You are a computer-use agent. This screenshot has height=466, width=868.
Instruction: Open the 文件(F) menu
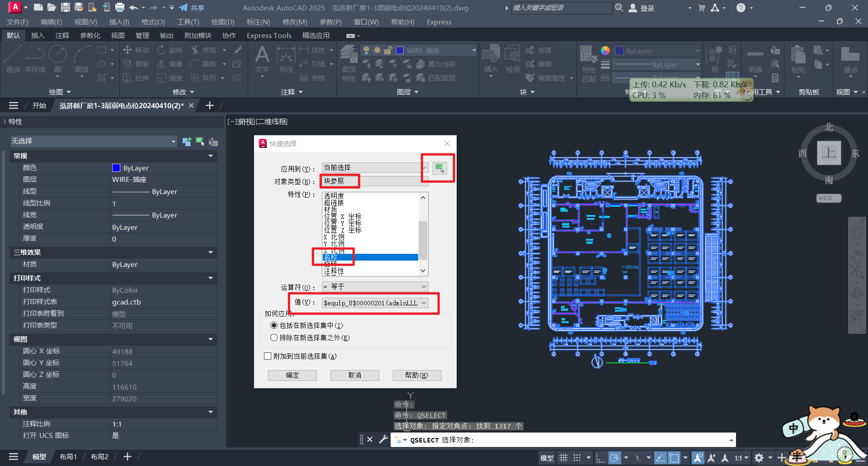pyautogui.click(x=18, y=22)
